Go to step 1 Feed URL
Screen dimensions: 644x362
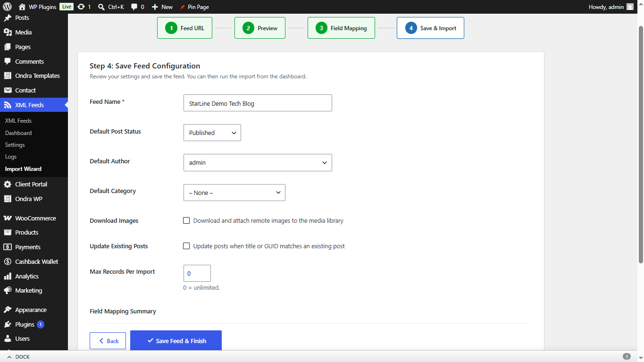184,28
